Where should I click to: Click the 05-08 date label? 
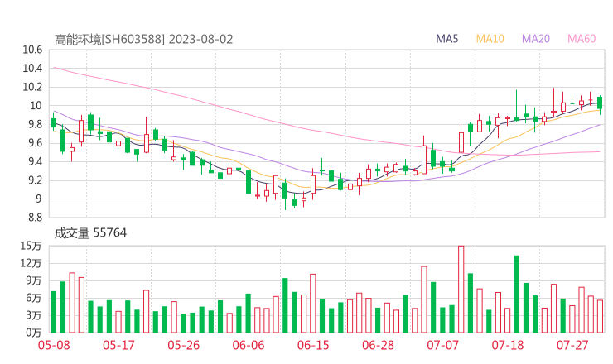[x=54, y=345]
